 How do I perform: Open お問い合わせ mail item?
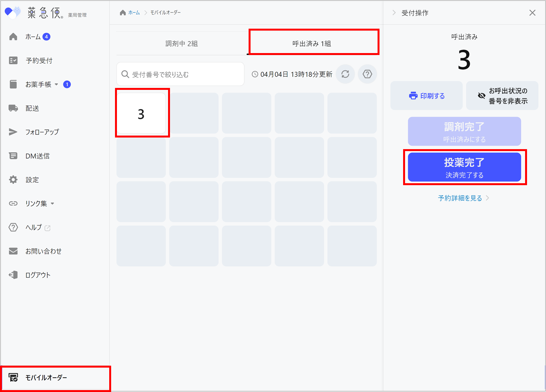43,251
